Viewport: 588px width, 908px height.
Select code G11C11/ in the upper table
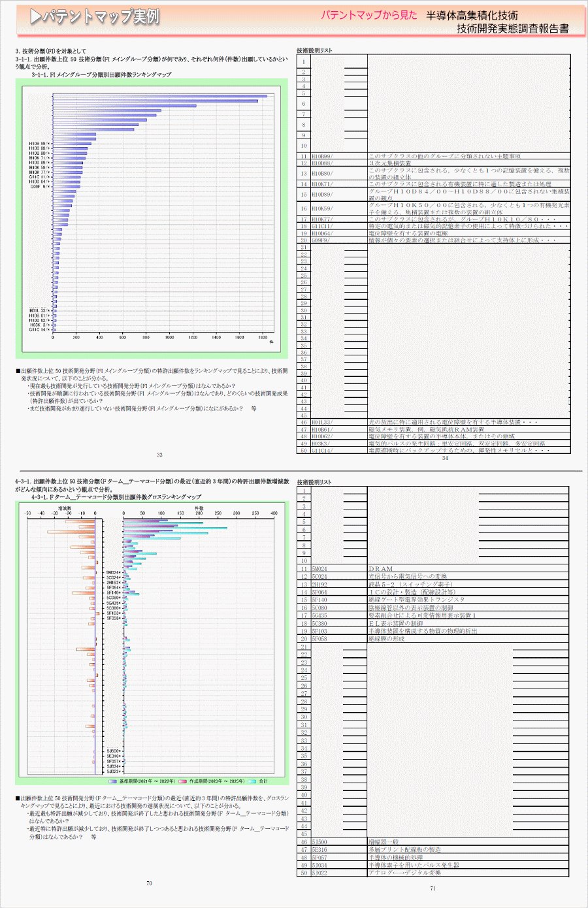pyautogui.click(x=321, y=226)
